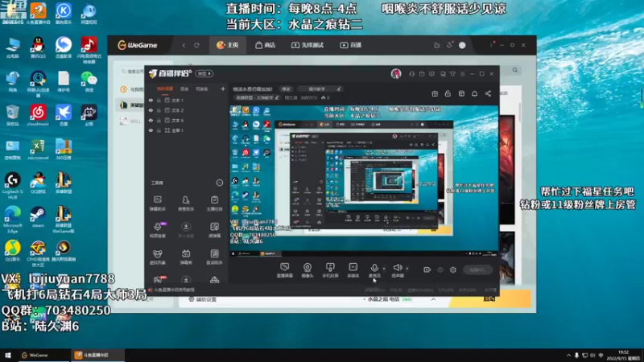
Task: Open the 手机投屏 phone mirroring option
Action: pyautogui.click(x=330, y=270)
